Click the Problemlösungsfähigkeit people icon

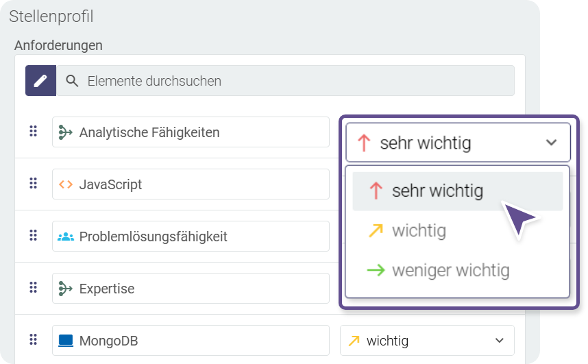[x=66, y=236]
